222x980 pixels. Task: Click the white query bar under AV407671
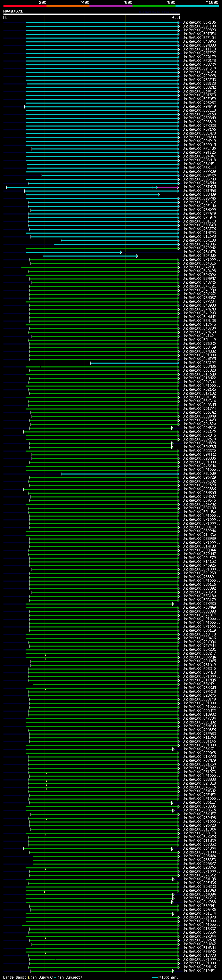(92, 15)
